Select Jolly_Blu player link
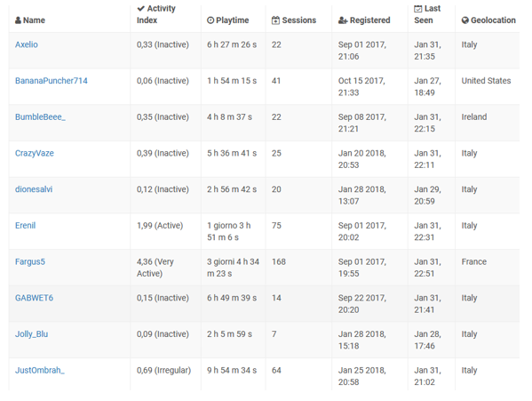 (31, 334)
